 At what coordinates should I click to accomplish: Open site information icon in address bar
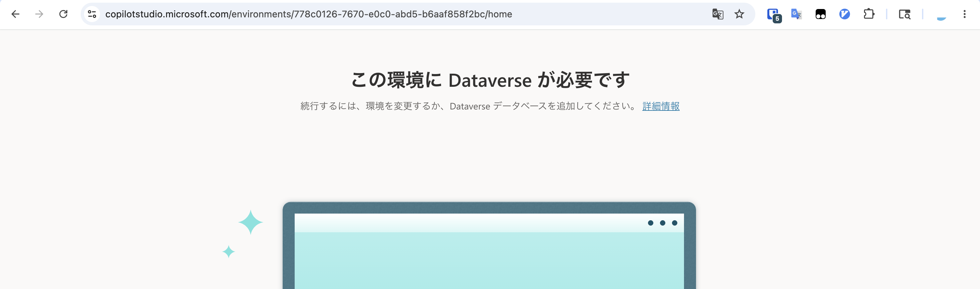92,14
